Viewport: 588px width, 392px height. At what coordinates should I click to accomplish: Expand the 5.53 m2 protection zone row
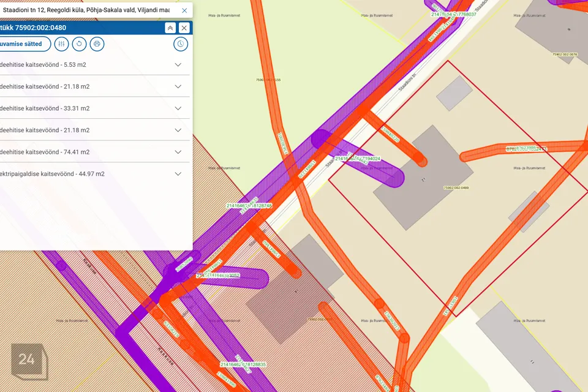178,64
